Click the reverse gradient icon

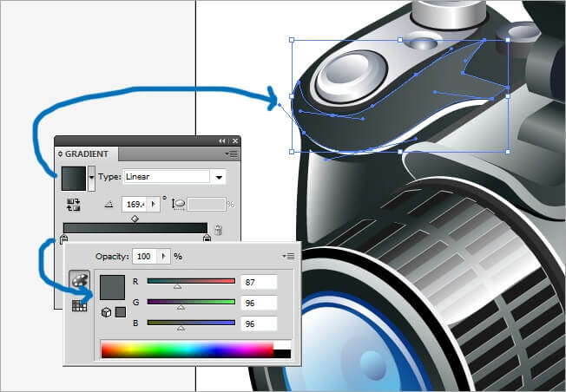point(73,205)
